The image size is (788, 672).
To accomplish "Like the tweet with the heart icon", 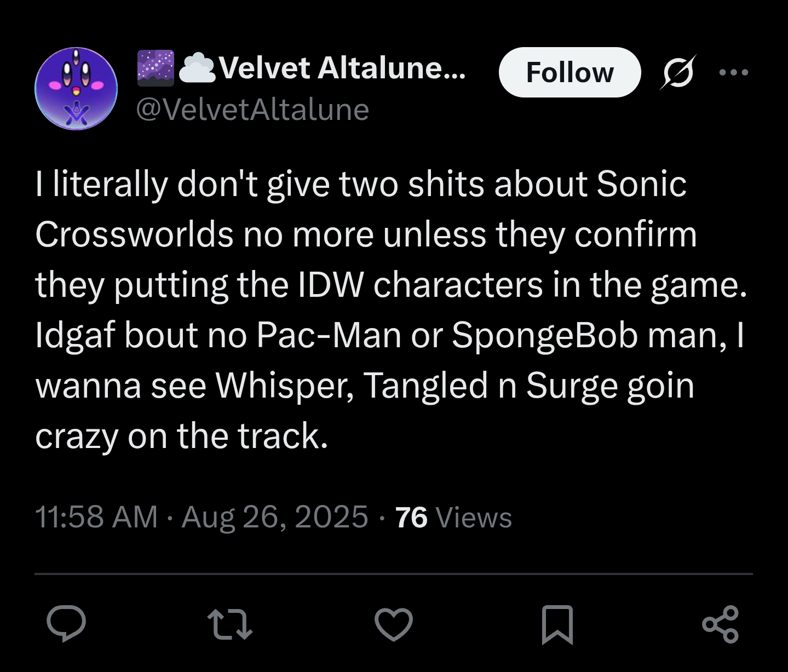I will click(393, 624).
